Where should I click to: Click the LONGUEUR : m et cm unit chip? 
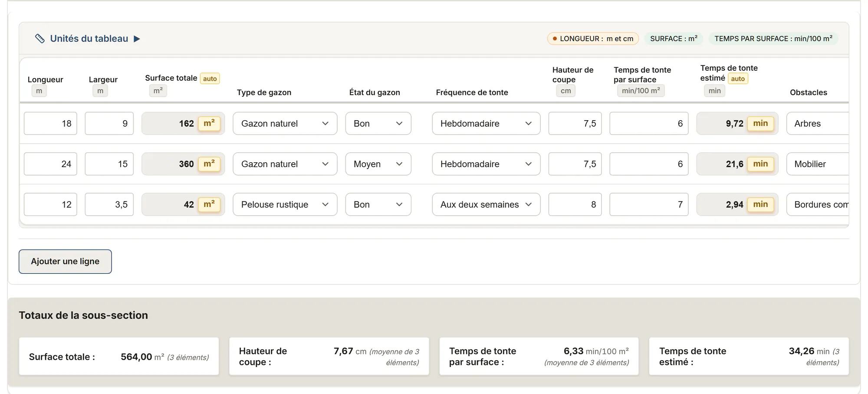pos(593,39)
